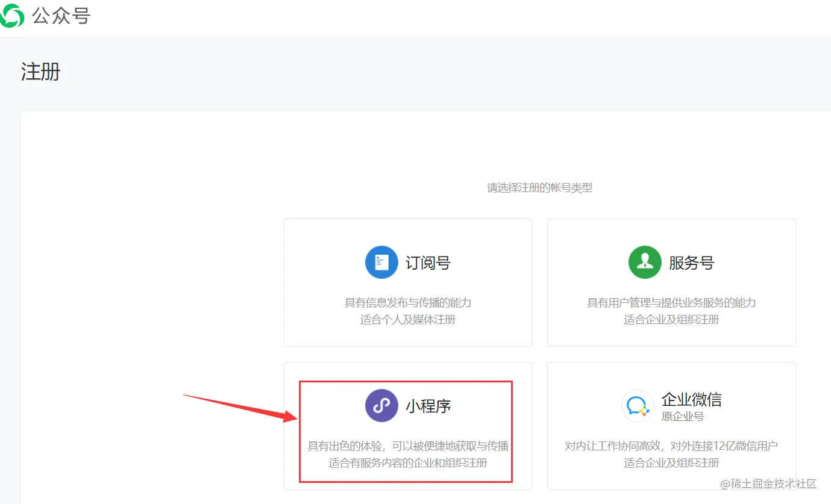
Task: Select the 订阅号 account type title
Action: pyautogui.click(x=428, y=263)
